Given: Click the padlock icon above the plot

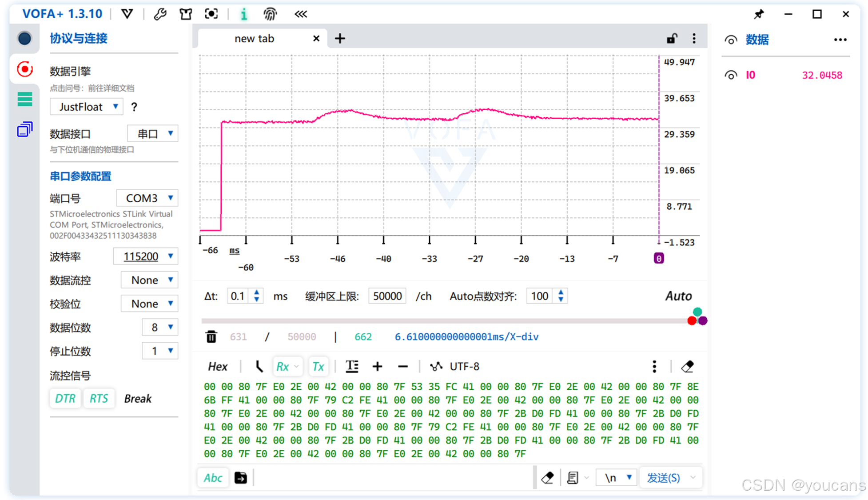Looking at the screenshot, I should 672,39.
